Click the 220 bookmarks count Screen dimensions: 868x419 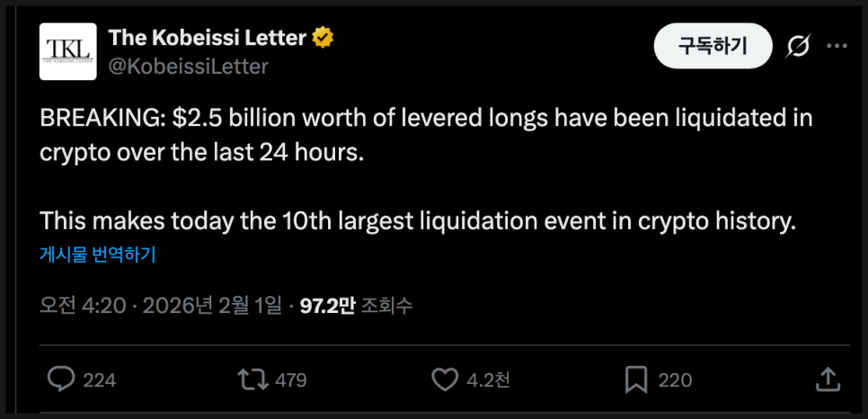(675, 380)
